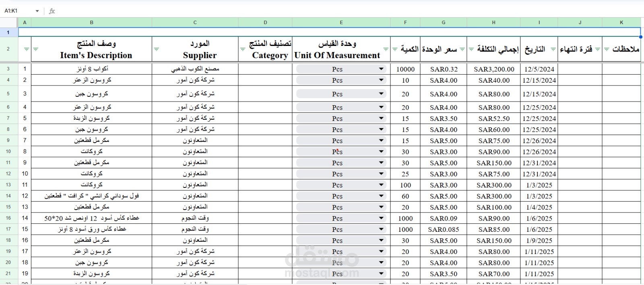
Task: Select the total cost cell SAR52.50
Action: (493, 119)
